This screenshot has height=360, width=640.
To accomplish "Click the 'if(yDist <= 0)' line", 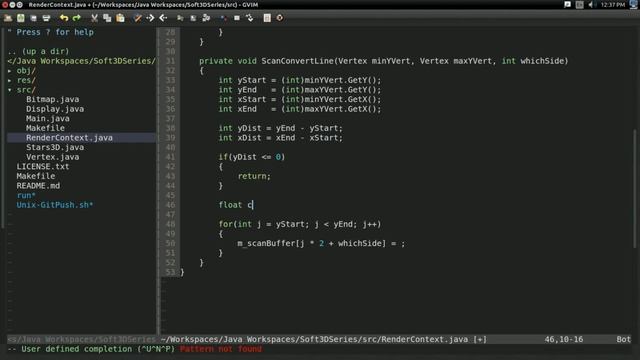I will (x=252, y=157).
